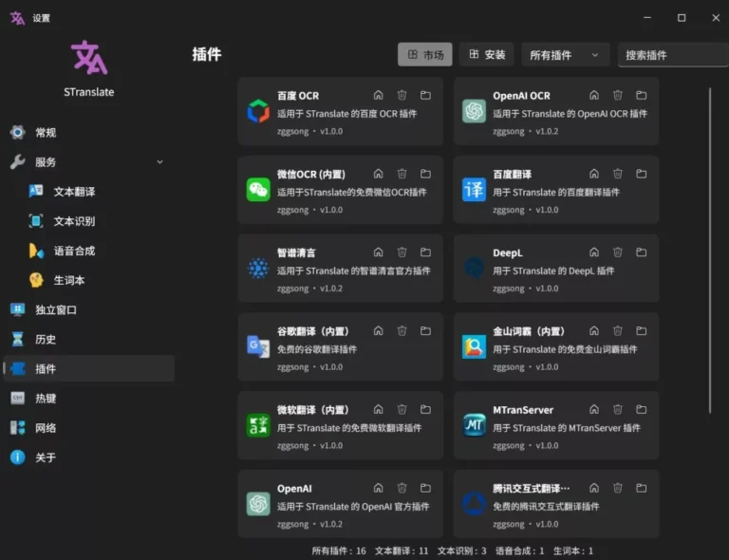The image size is (729, 560).
Task: Click trash icon on the 微信OCR (内置) card
Action: 402,174
